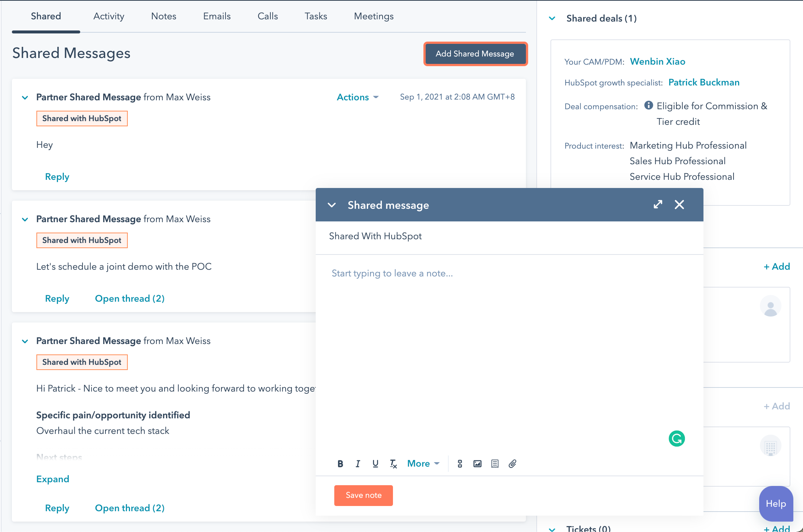Expand the truncated 'Hi Patrick' message
The width and height of the screenshot is (803, 532).
pyautogui.click(x=53, y=479)
